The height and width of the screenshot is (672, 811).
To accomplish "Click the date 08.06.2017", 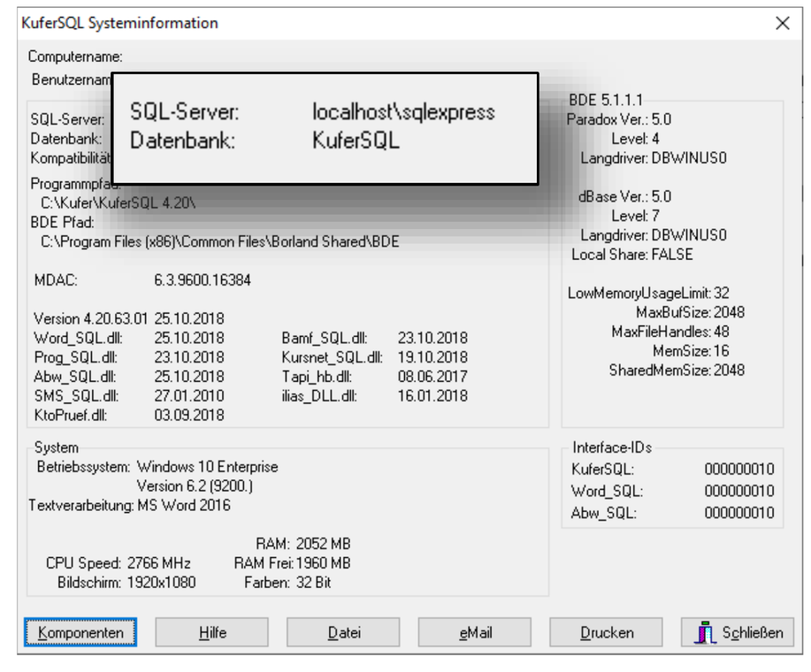I will (x=432, y=377).
